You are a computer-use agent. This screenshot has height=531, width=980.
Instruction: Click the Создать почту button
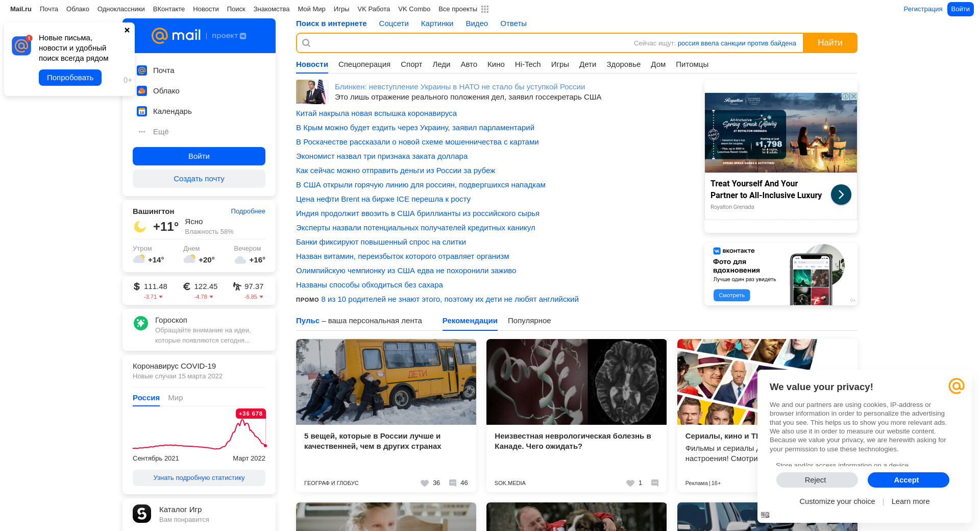(x=199, y=179)
